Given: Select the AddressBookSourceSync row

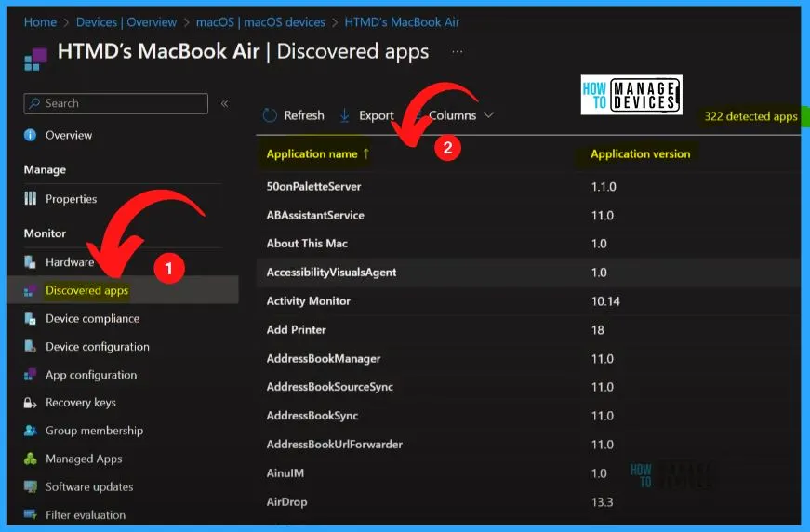Looking at the screenshot, I should pos(528,387).
